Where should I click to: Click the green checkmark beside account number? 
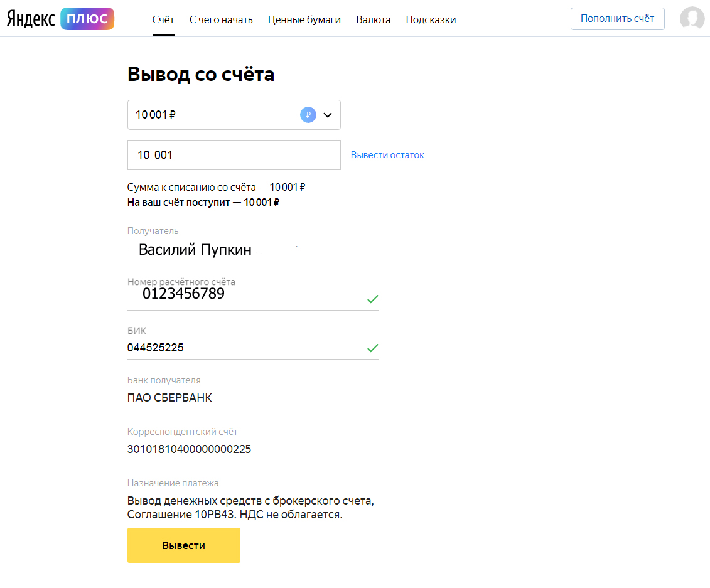point(373,299)
